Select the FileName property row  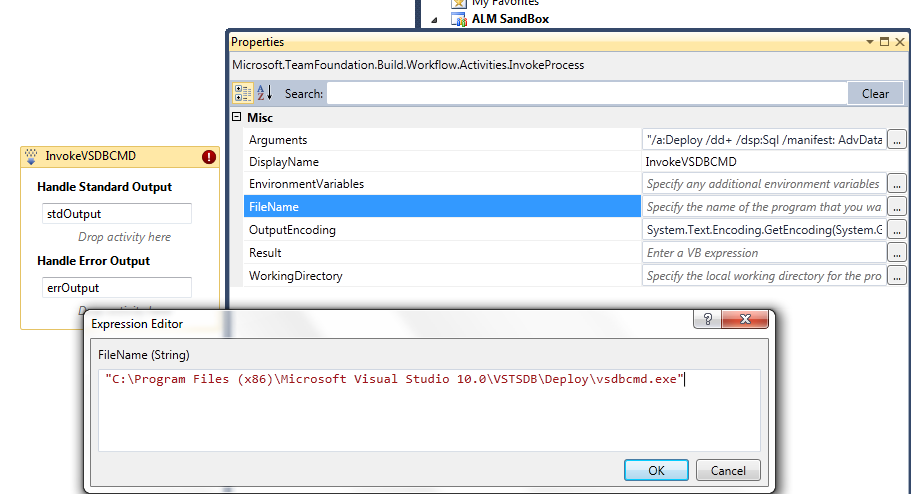pyautogui.click(x=442, y=206)
